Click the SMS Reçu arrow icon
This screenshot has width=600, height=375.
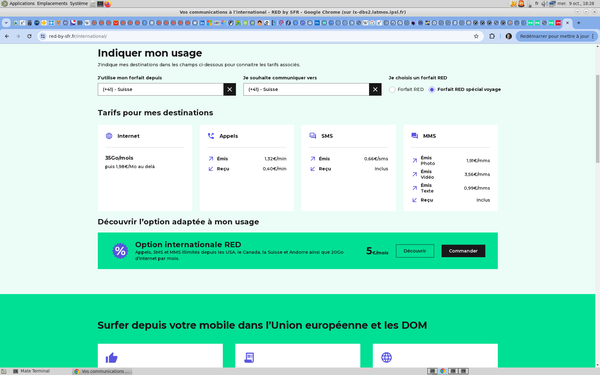coord(313,169)
